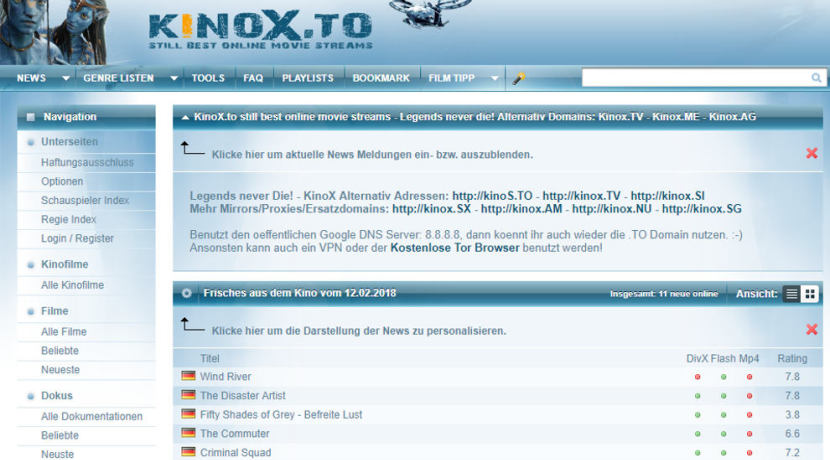Open the NEWS dropdown arrow

(x=66, y=78)
